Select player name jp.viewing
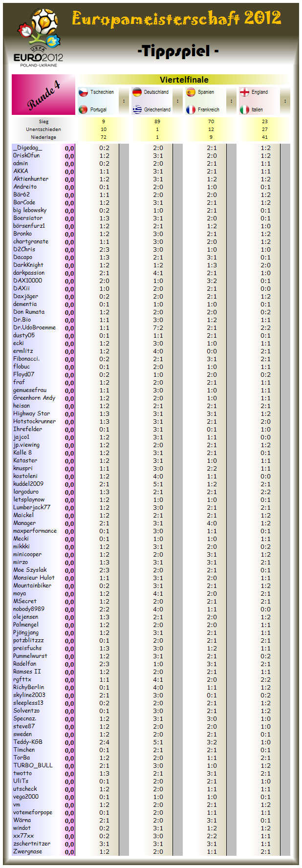302x868 pixels. 26,445
